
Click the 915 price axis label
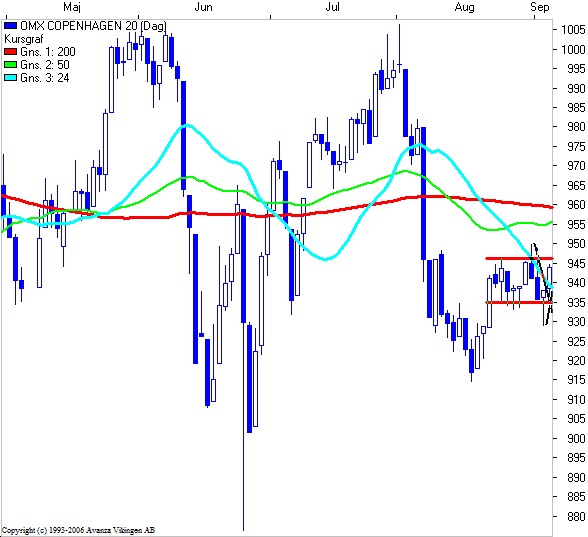[576, 380]
